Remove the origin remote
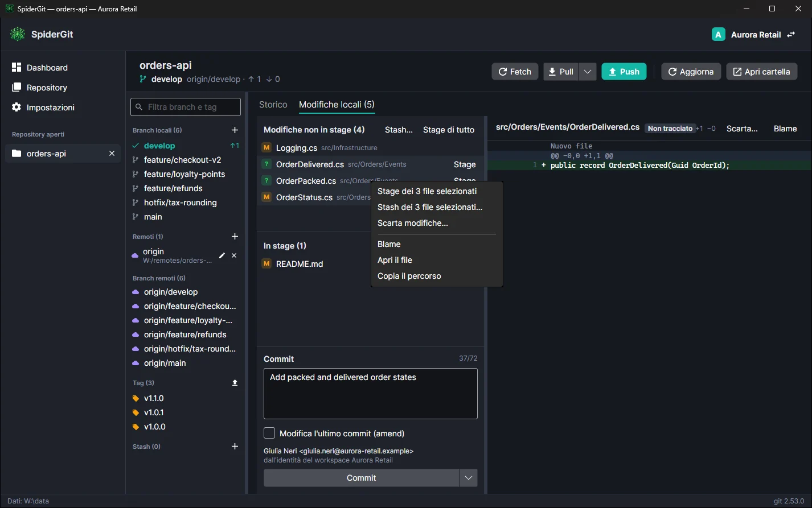 click(x=234, y=256)
